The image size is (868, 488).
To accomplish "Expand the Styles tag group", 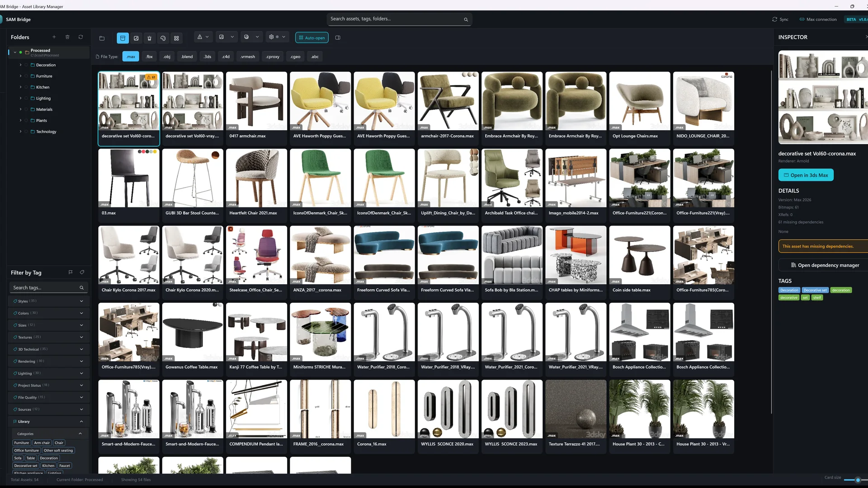I will click(x=48, y=301).
